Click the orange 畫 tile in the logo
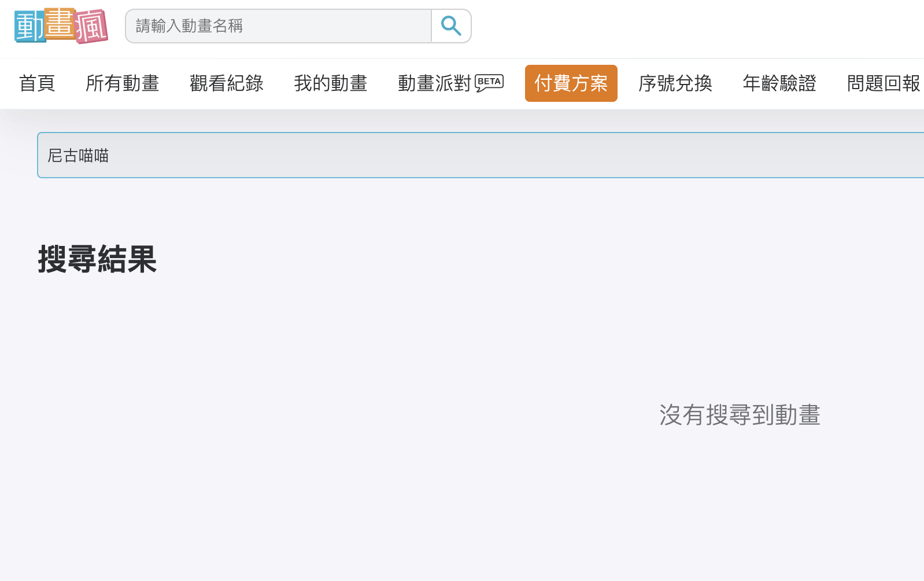Image resolution: width=924 pixels, height=581 pixels. (x=60, y=24)
